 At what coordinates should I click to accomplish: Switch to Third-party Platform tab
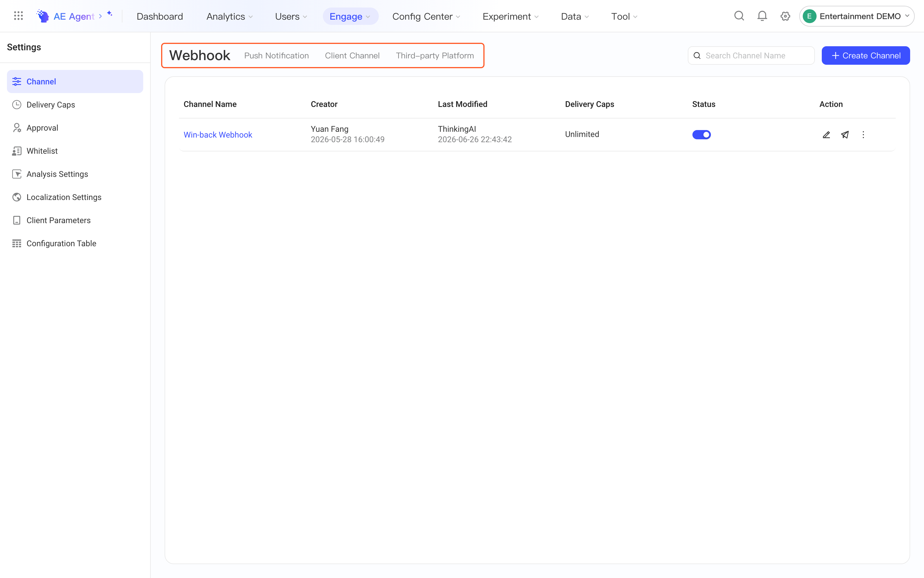435,55
